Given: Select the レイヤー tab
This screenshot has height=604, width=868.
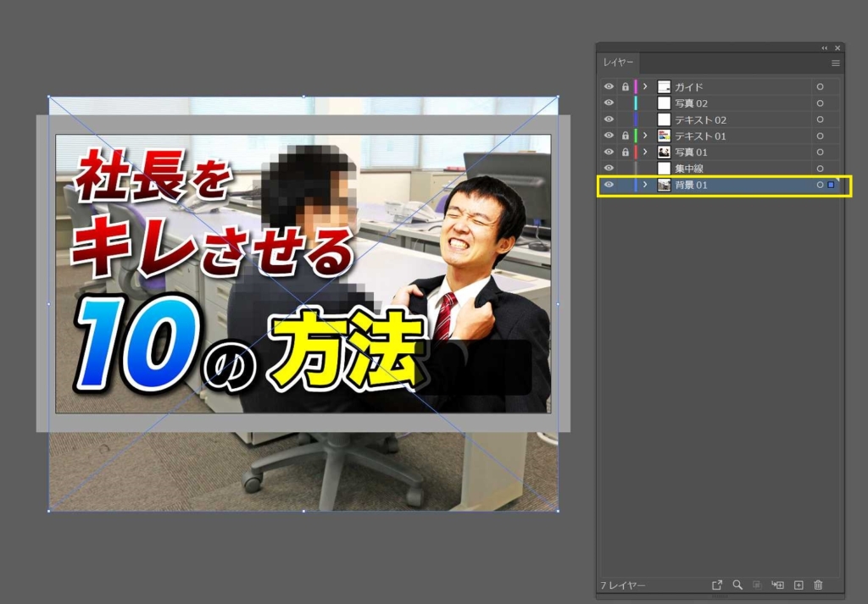Looking at the screenshot, I should pos(618,63).
